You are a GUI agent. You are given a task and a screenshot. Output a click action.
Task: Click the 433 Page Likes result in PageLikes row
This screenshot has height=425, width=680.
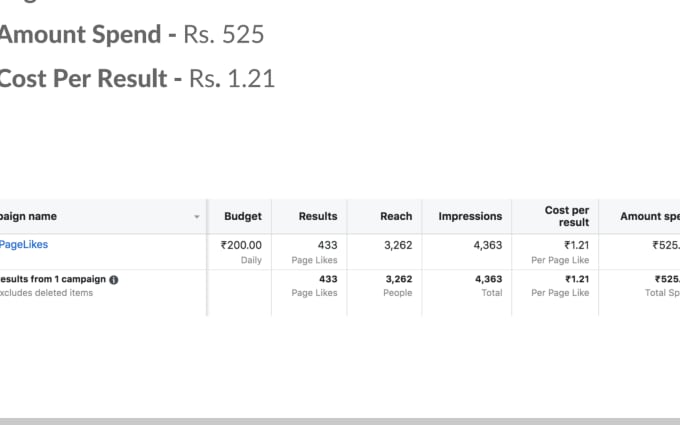point(314,252)
